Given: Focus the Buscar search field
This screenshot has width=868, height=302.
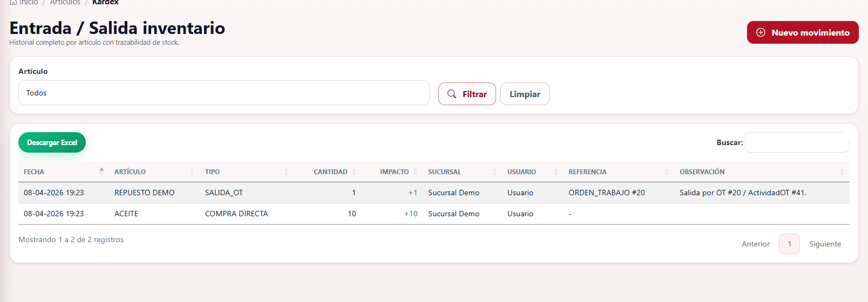Looking at the screenshot, I should 797,142.
